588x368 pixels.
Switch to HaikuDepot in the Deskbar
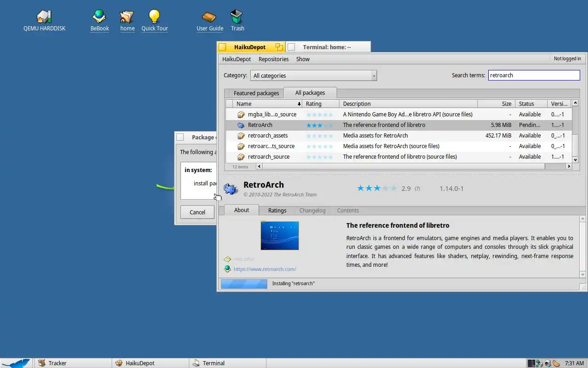(x=150, y=363)
